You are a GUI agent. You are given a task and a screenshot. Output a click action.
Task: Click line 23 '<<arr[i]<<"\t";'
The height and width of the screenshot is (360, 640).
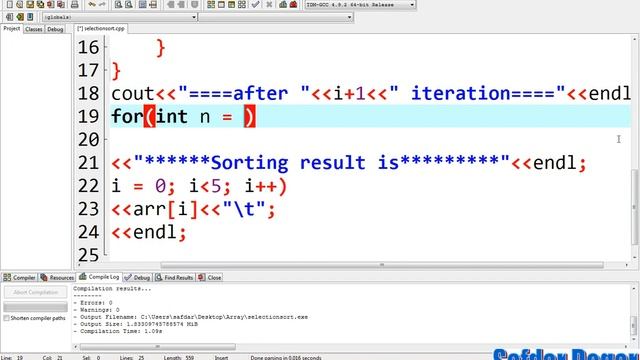point(193,209)
